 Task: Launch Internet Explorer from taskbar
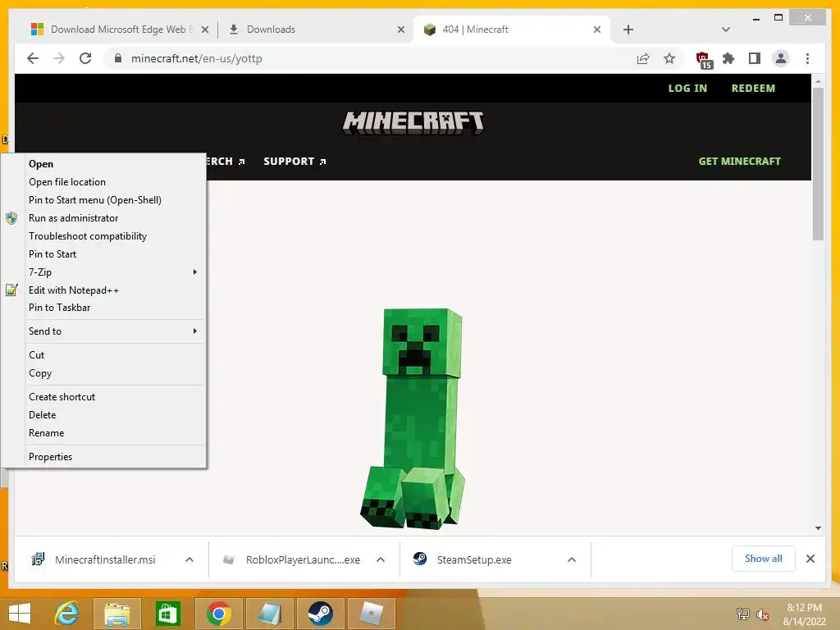click(x=67, y=614)
